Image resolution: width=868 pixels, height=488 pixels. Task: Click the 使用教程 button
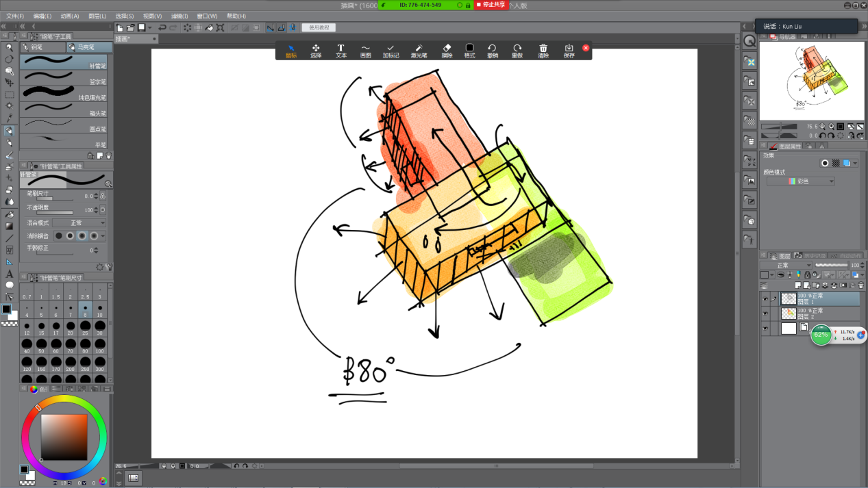[x=319, y=28]
